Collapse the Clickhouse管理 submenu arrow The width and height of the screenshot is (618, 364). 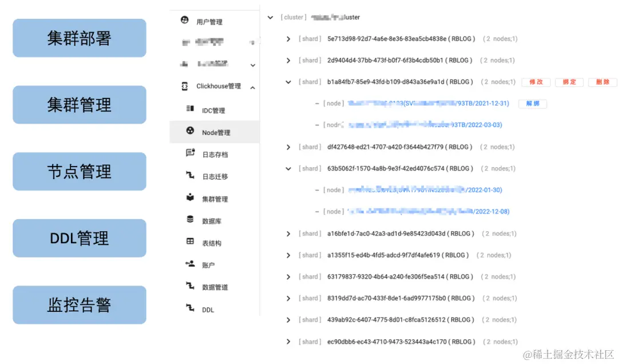253,88
